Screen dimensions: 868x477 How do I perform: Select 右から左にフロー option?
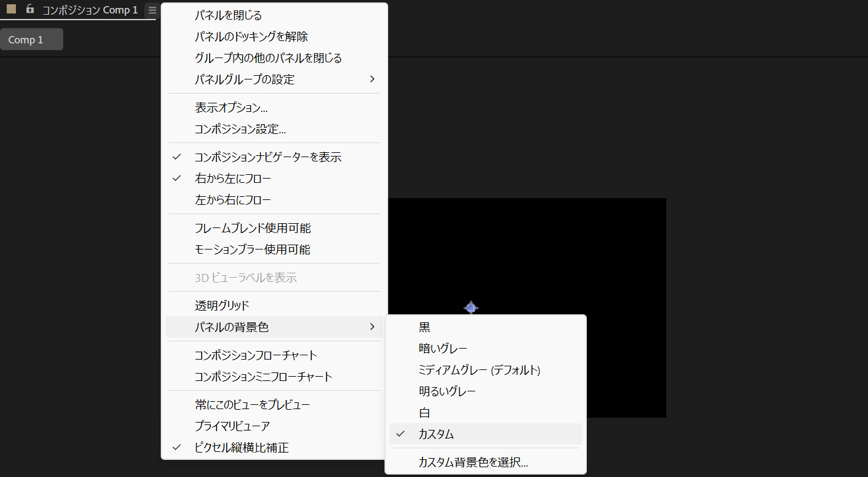click(x=274, y=179)
